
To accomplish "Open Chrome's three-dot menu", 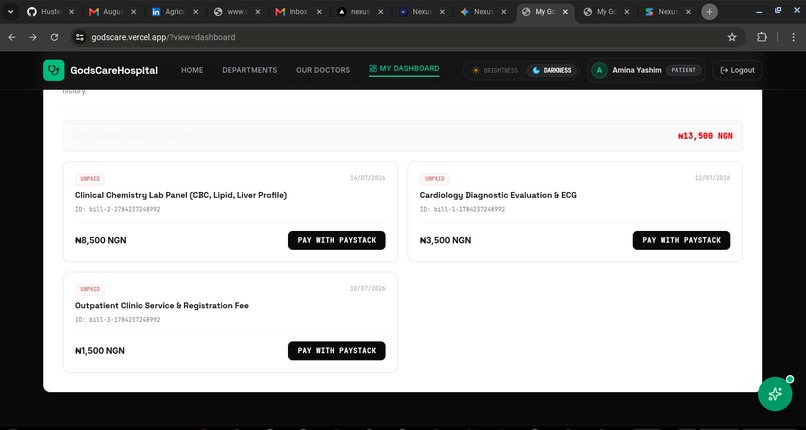I will coord(794,37).
